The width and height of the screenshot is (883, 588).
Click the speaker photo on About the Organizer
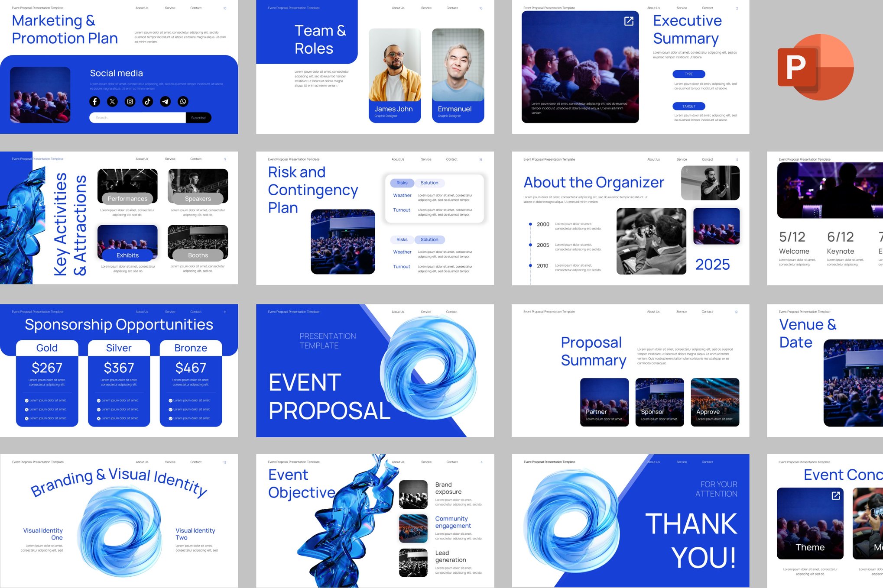pos(710,183)
